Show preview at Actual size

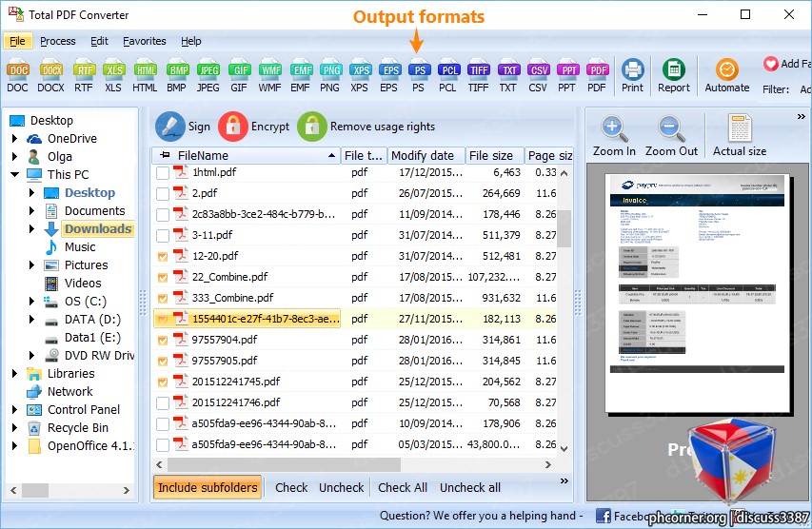tap(740, 136)
